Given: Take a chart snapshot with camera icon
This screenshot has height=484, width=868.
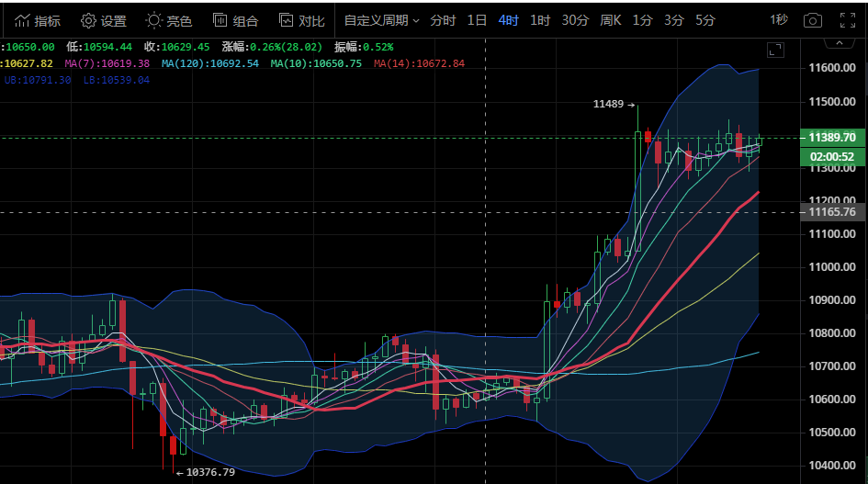Looking at the screenshot, I should pyautogui.click(x=812, y=20).
